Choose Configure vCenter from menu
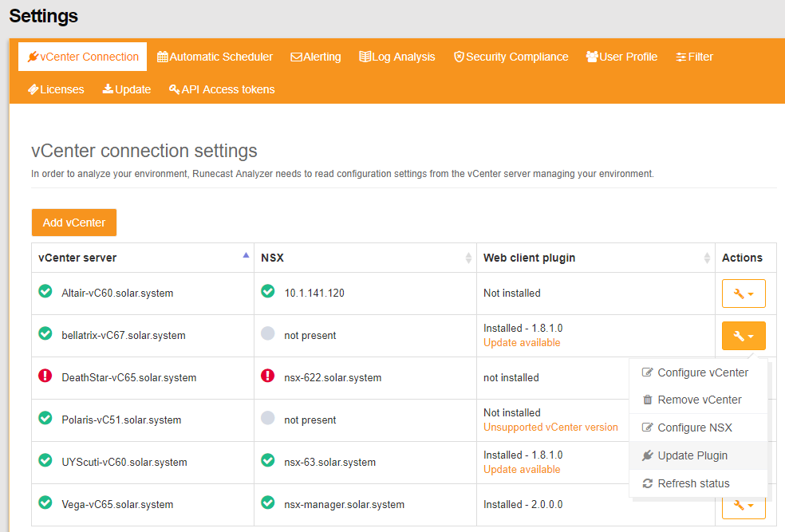785x532 pixels. pos(698,372)
